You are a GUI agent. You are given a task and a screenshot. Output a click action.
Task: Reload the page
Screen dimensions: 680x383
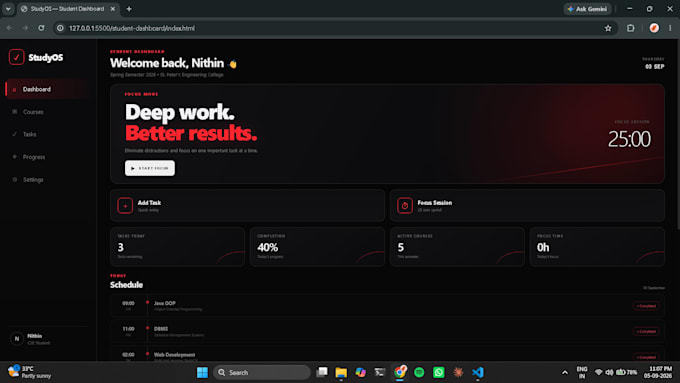(41, 28)
